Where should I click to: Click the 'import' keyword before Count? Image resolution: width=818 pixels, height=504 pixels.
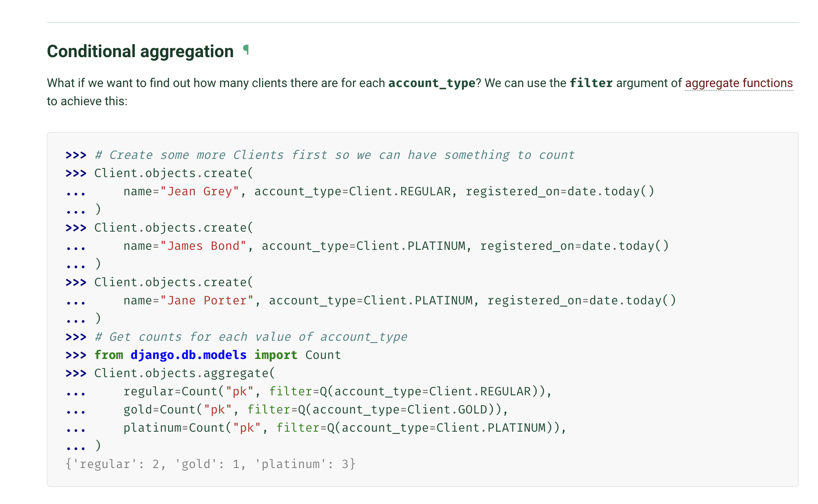point(276,355)
